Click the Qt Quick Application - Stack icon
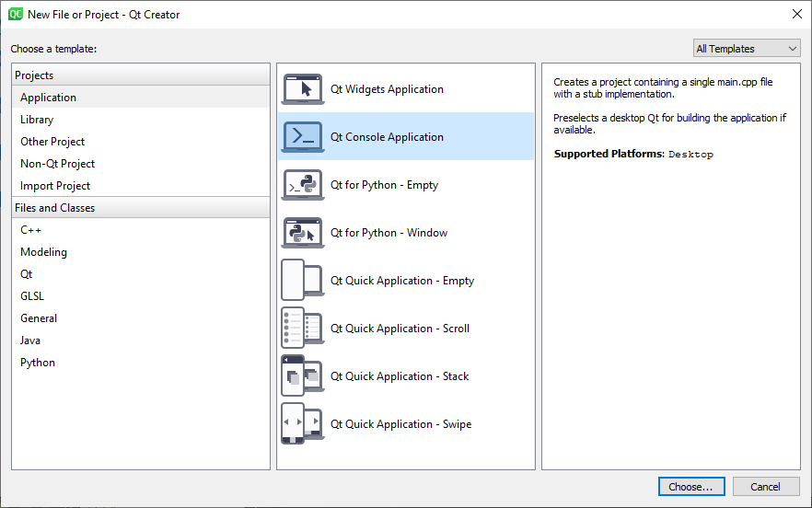 tap(302, 376)
